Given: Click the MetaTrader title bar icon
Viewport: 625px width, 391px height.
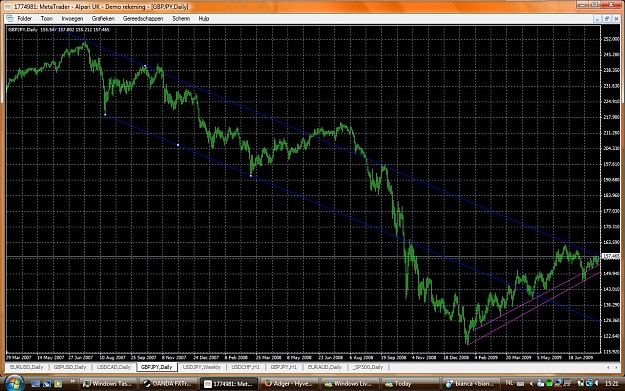Looking at the screenshot, I should pyautogui.click(x=8, y=7).
